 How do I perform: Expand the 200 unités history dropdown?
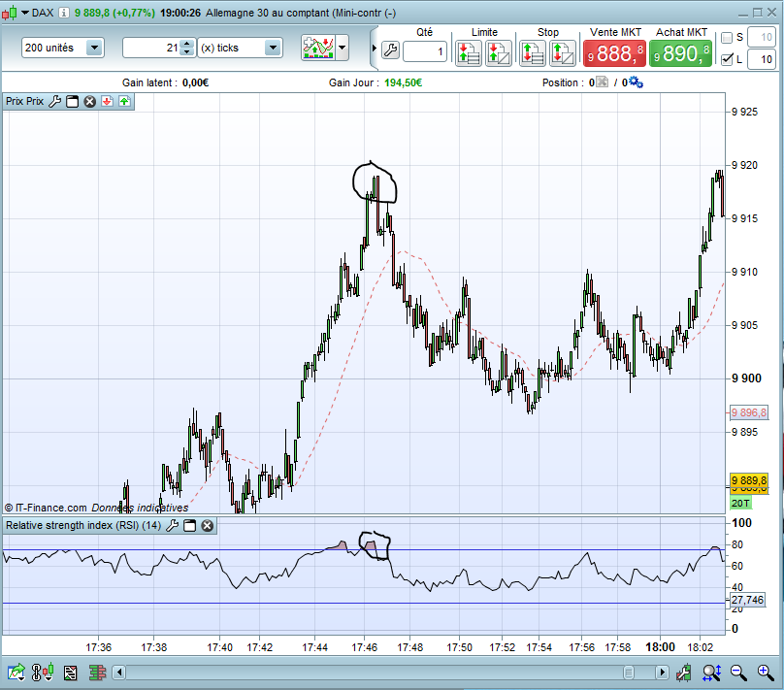pyautogui.click(x=94, y=48)
